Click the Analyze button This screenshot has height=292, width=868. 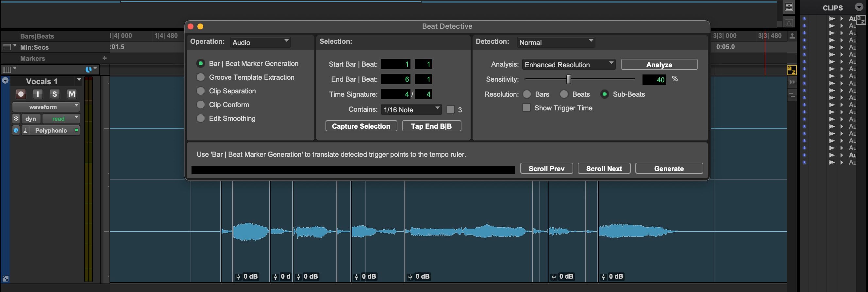[x=659, y=64]
